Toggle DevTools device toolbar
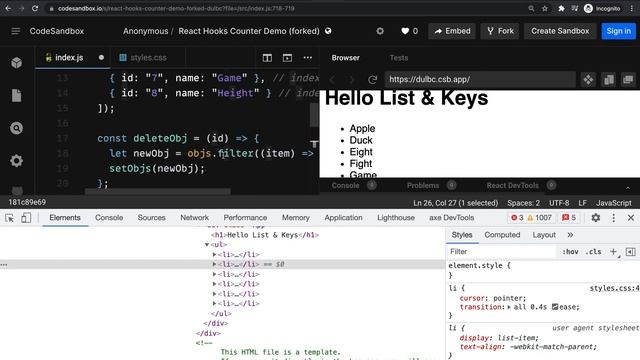Image resolution: width=640 pixels, height=360 pixels. (x=26, y=218)
